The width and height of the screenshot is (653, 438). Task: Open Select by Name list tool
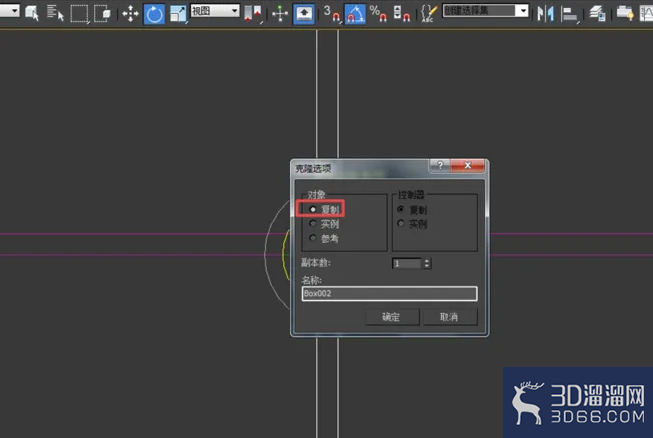click(x=55, y=13)
